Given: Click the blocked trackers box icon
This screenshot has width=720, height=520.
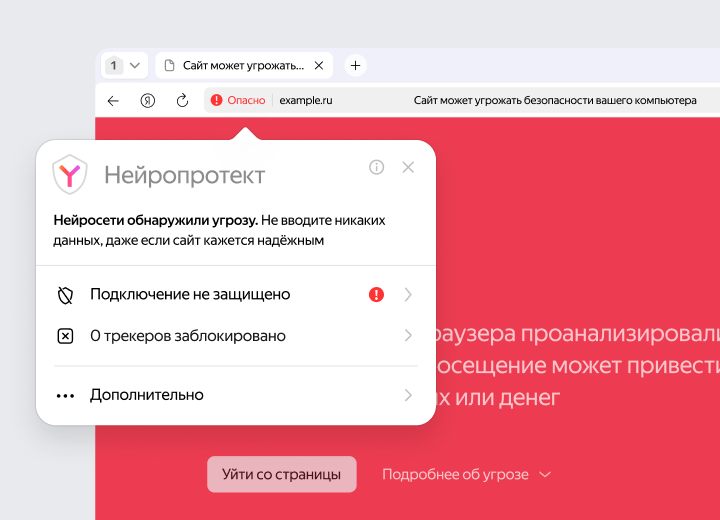Looking at the screenshot, I should pos(65,336).
